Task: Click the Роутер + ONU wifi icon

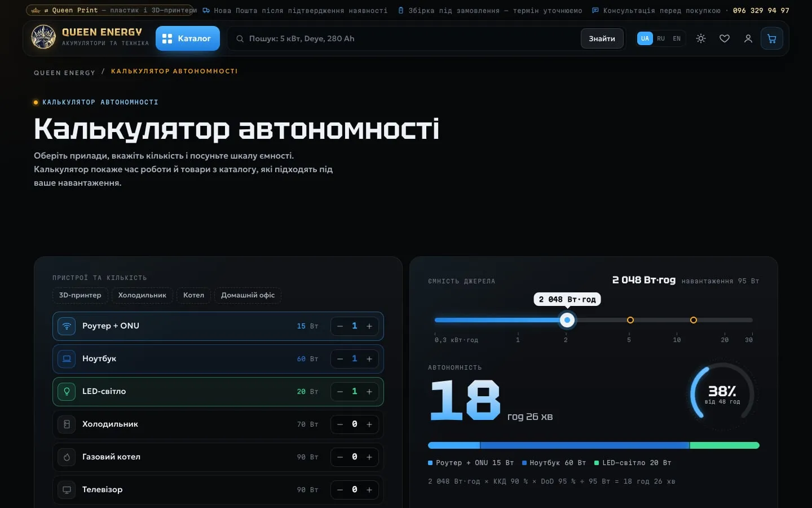Action: 67,326
